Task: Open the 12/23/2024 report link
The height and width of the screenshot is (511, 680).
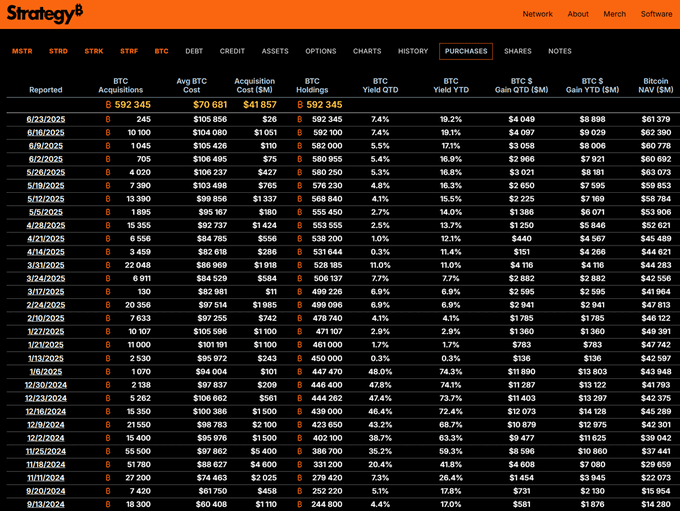Action: tap(46, 398)
